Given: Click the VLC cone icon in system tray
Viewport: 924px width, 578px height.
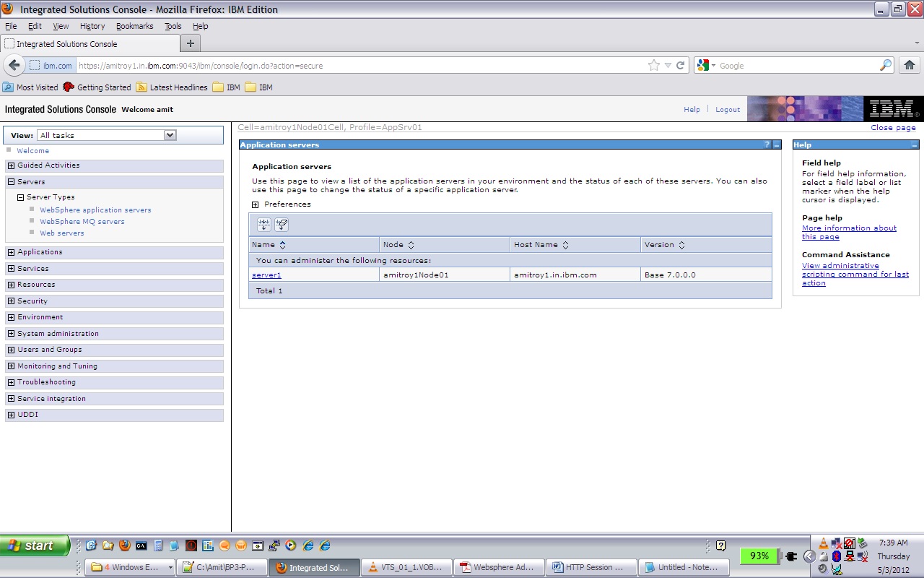Looking at the screenshot, I should pyautogui.click(x=824, y=543).
